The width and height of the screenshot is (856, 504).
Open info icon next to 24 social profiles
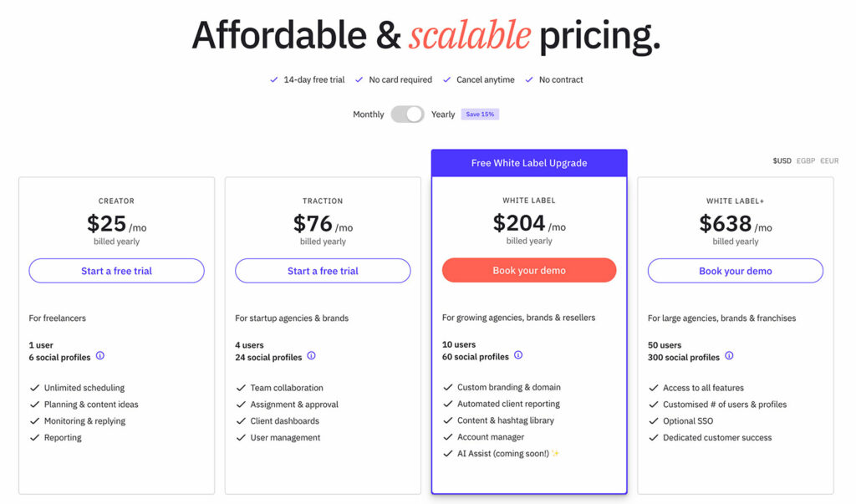311,355
